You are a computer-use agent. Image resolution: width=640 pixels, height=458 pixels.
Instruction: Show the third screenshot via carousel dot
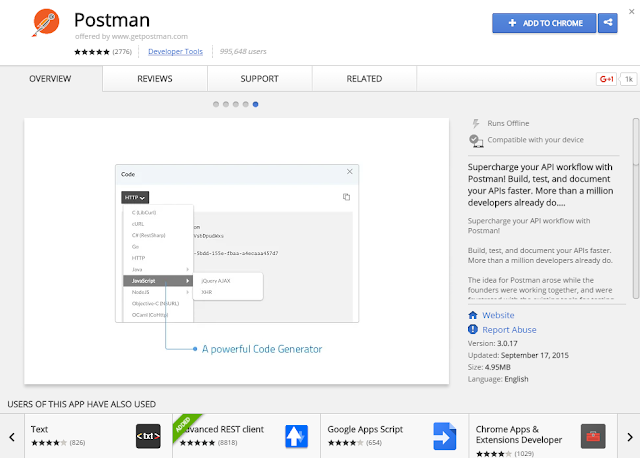tap(236, 104)
